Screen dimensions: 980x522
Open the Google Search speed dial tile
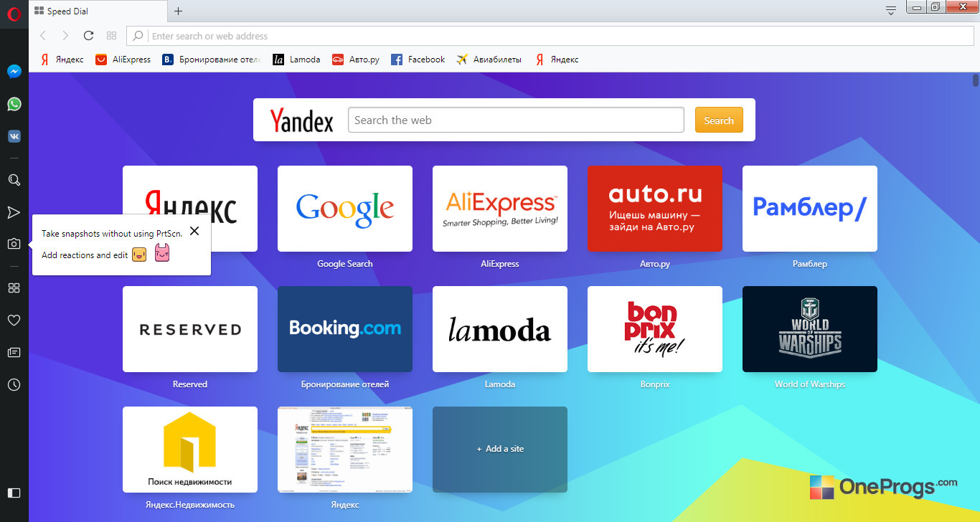click(x=345, y=209)
